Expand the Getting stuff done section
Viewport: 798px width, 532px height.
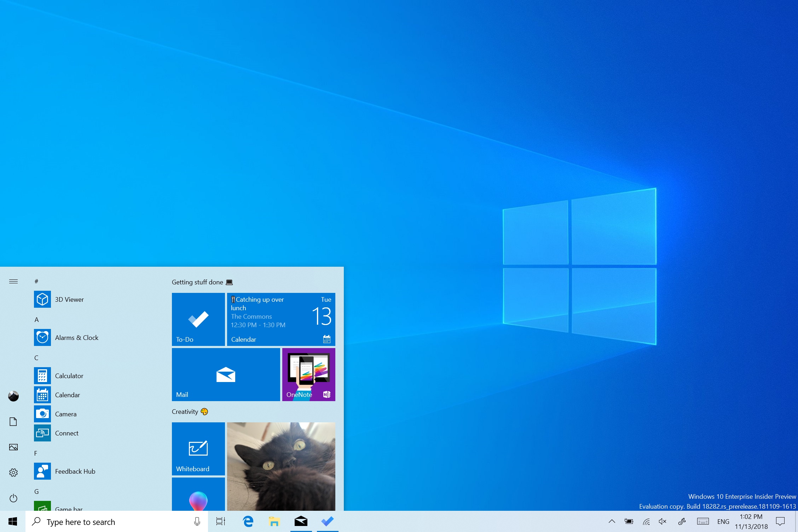tap(202, 282)
